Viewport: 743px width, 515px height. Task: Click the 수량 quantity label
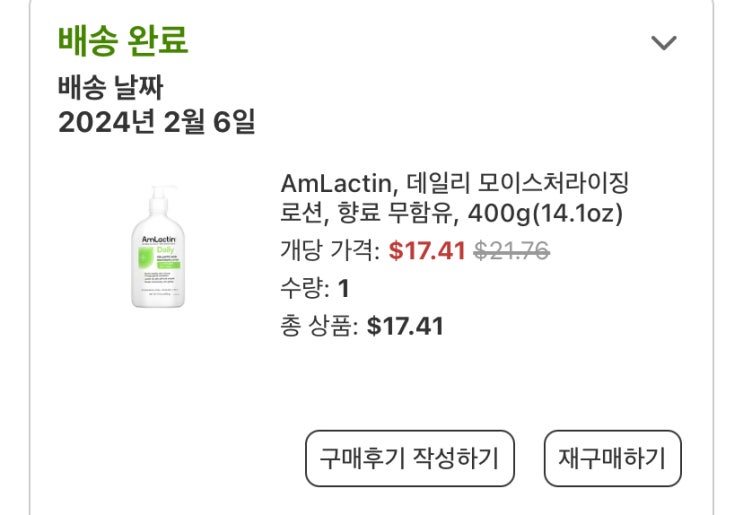(304, 289)
